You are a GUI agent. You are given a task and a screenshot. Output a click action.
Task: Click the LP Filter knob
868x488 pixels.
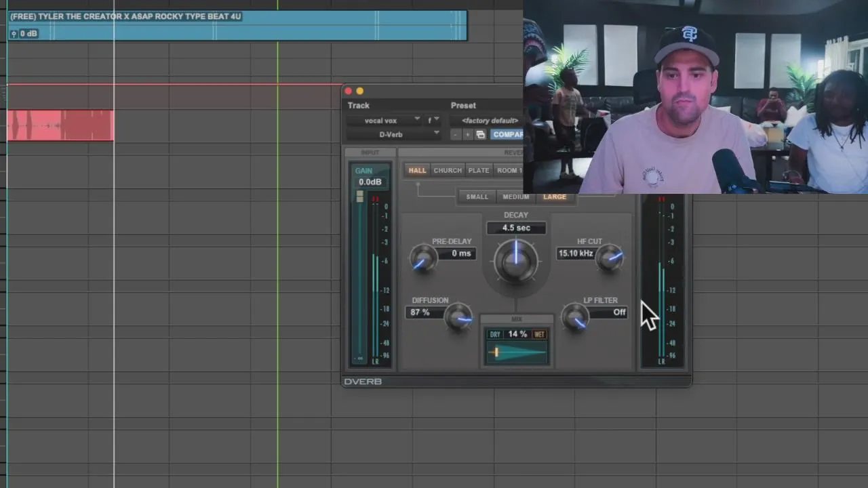pyautogui.click(x=576, y=317)
